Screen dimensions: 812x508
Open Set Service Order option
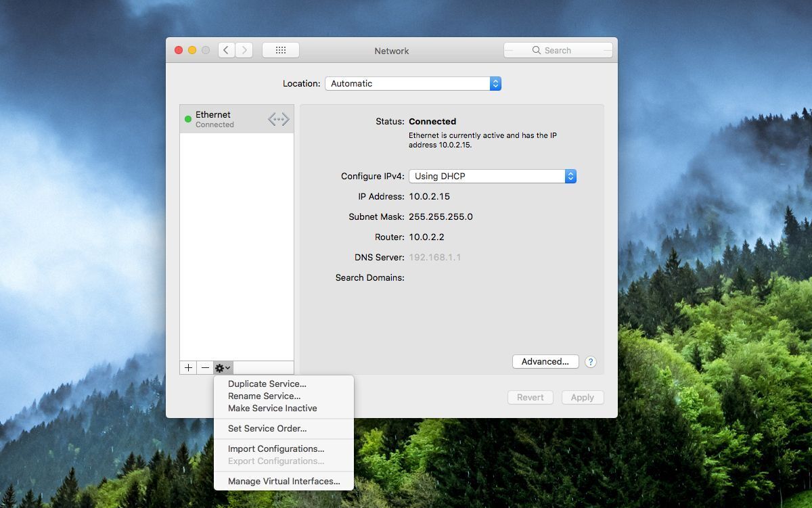pyautogui.click(x=267, y=428)
